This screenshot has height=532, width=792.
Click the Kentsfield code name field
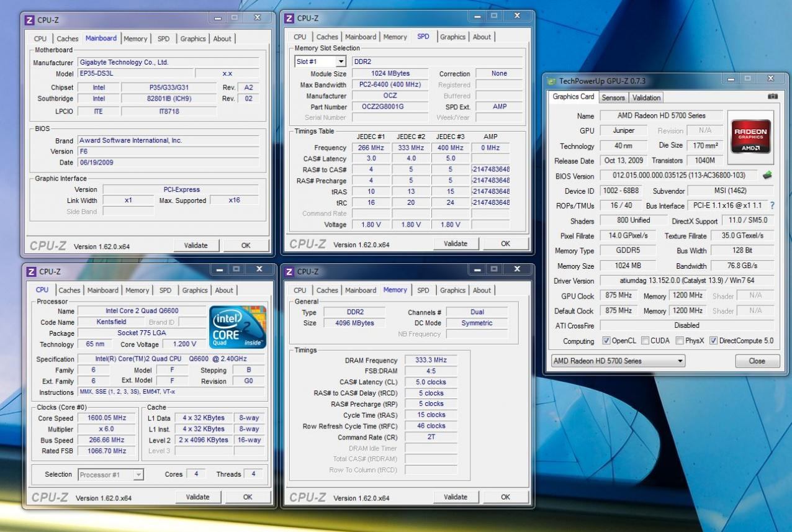point(111,322)
